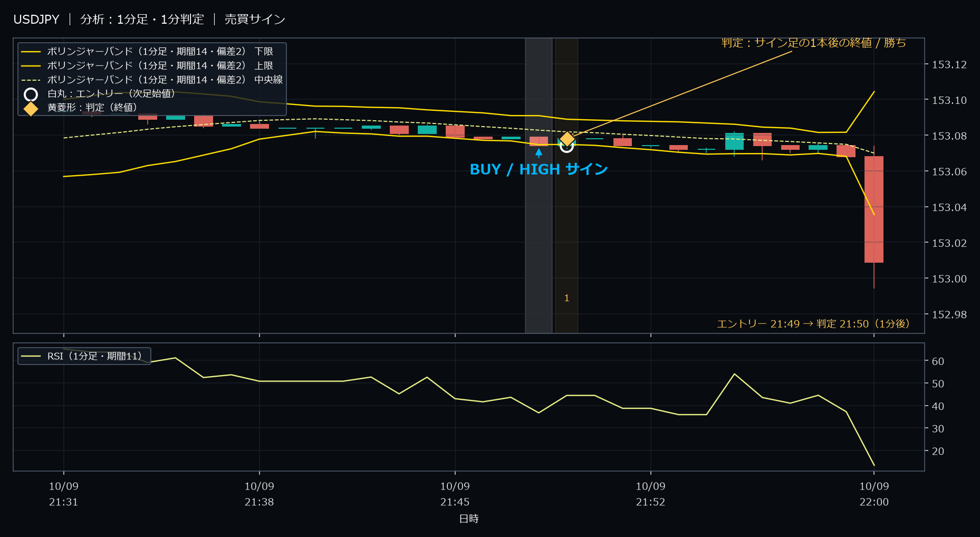
Task: Click the 153.10 price axis label
Action: pyautogui.click(x=949, y=100)
